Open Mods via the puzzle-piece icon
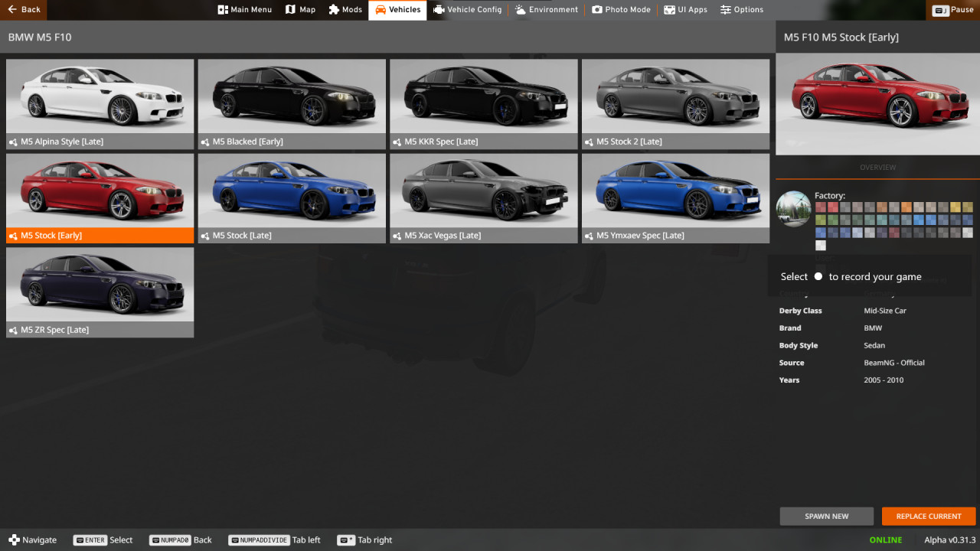 [x=334, y=9]
